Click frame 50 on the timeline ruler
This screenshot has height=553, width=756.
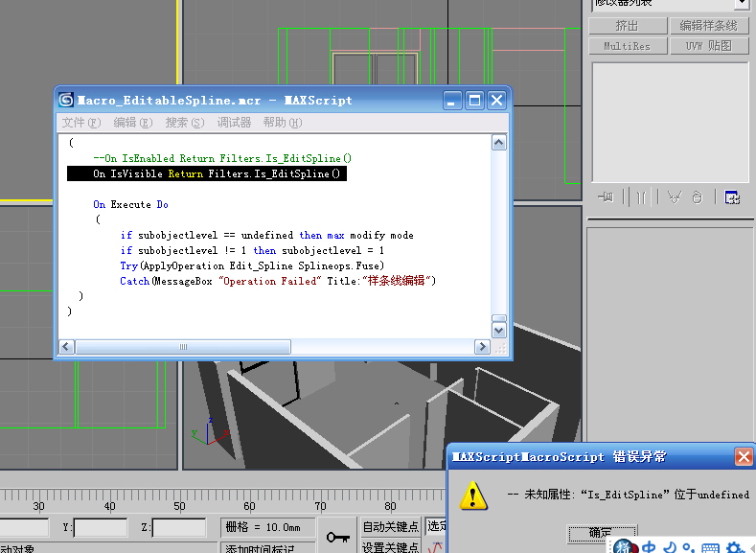(x=179, y=506)
